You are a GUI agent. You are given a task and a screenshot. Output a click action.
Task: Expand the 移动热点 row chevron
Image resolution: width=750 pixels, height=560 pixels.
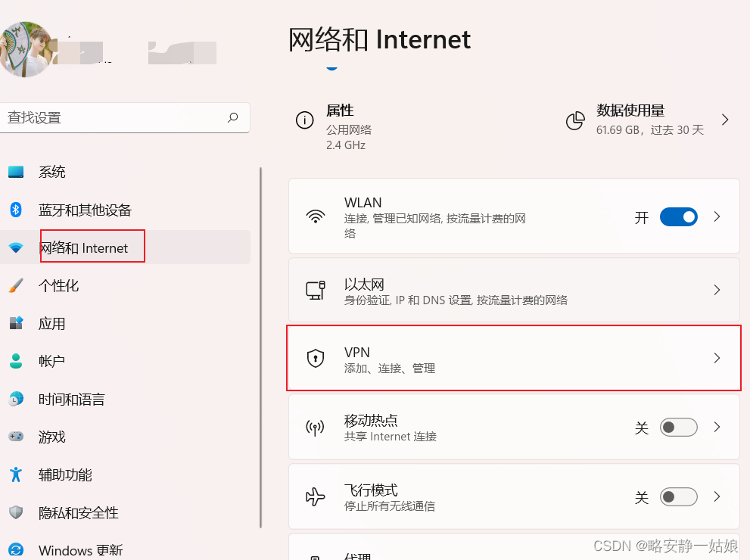(x=717, y=427)
